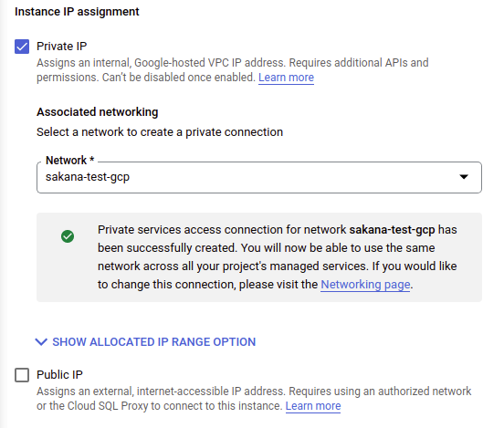This screenshot has width=504, height=428.
Task: Click the Public IP label text
Action: coord(59,375)
